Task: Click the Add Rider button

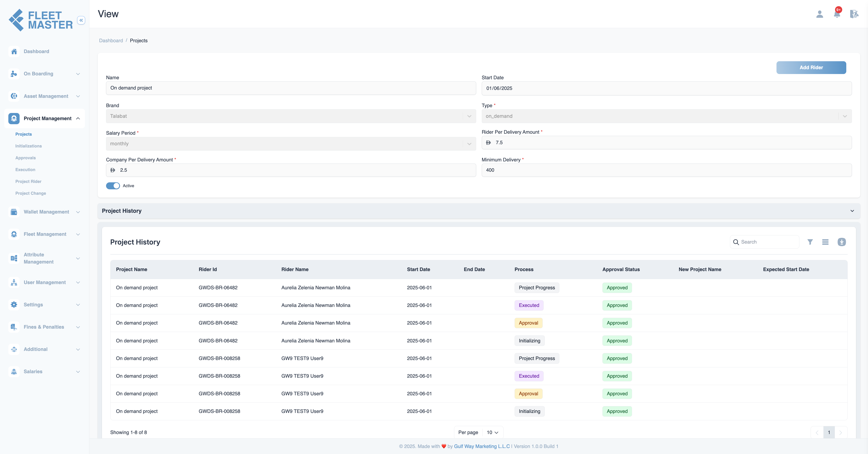Action: click(x=811, y=67)
